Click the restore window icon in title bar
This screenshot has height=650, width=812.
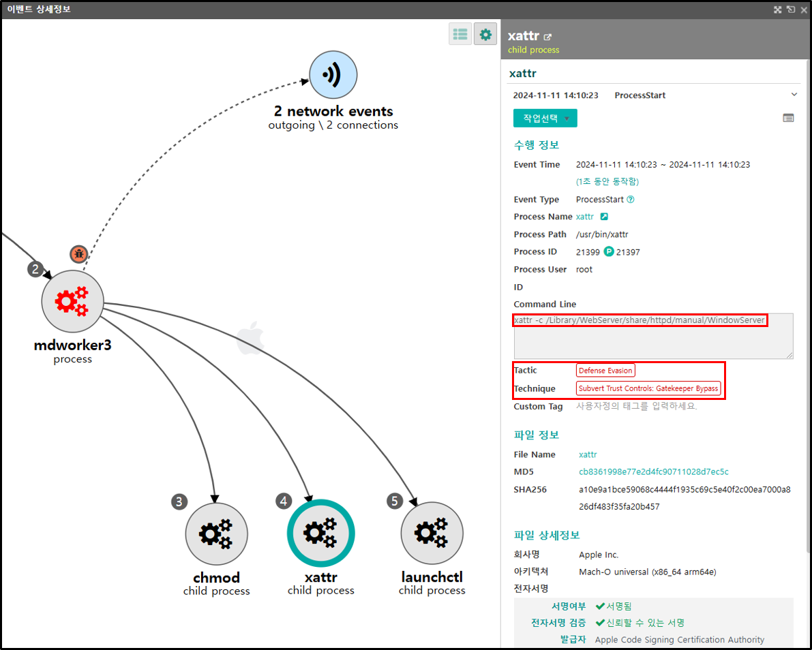click(791, 10)
